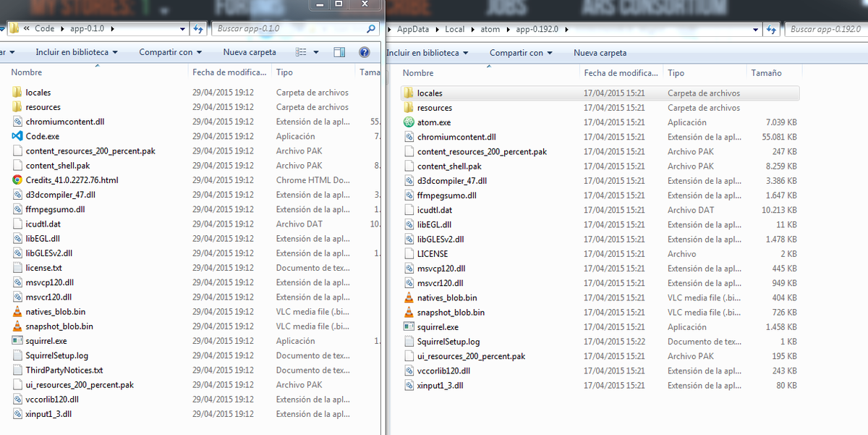Viewport: 868px width, 435px height.
Task: Click squirrel.exe icon in the Code window
Action: coord(17,341)
